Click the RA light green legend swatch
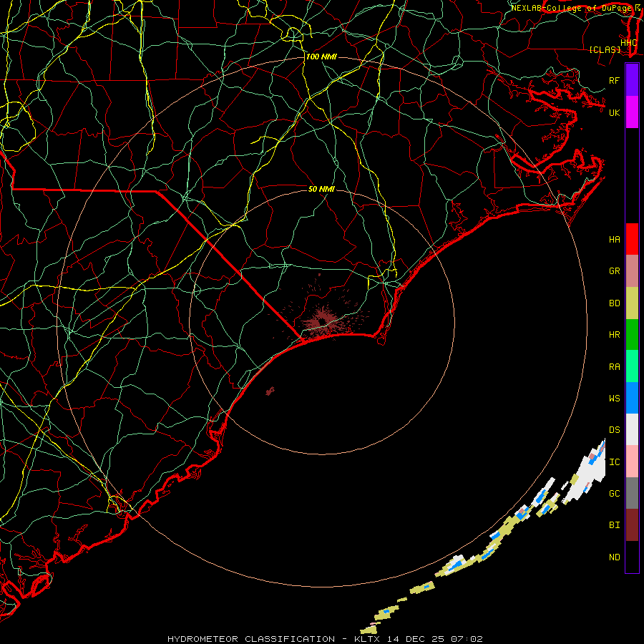Image resolution: width=644 pixels, height=644 pixels. point(632,366)
